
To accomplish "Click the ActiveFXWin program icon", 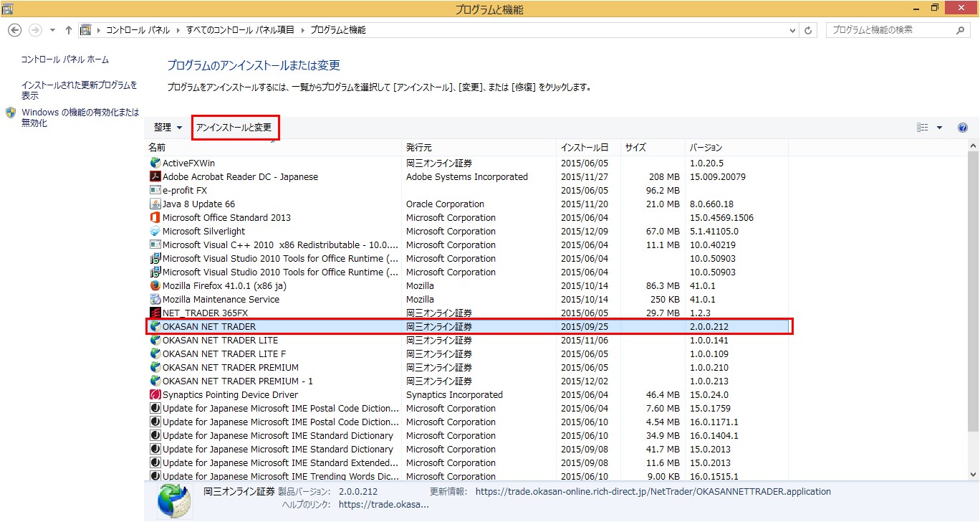I will (155, 163).
